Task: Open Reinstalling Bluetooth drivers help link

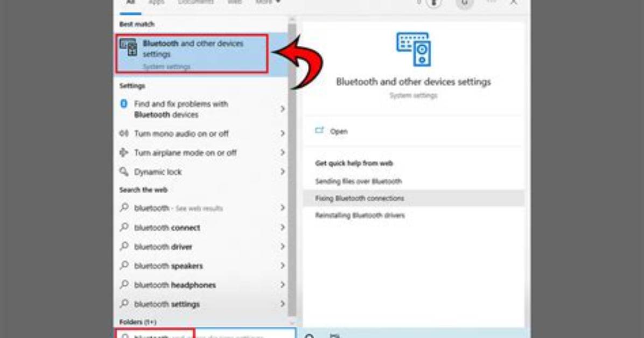Action: (x=360, y=215)
